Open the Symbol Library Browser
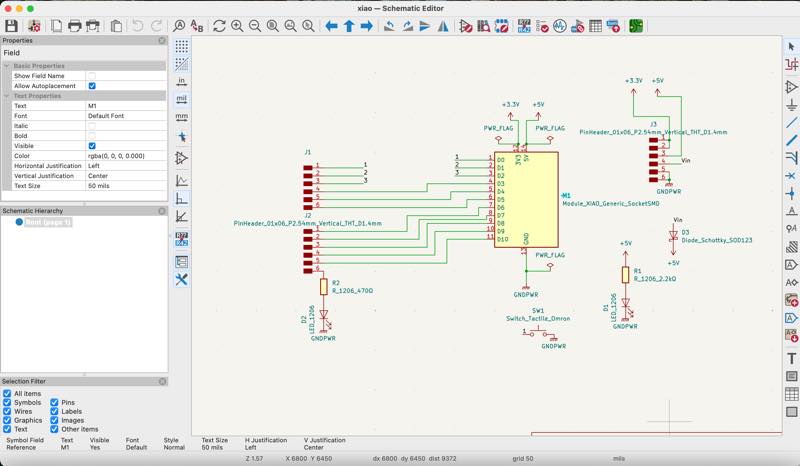Viewport: 800px width, 466px height. click(483, 26)
